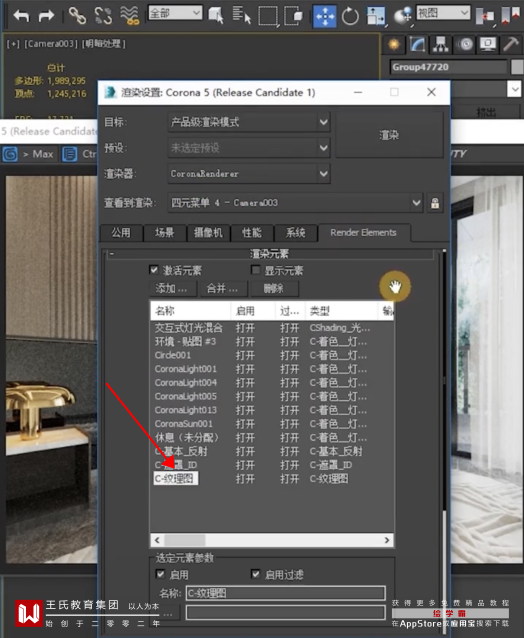Open the Utilities command panel
Viewport: 524px width, 638px height.
511,44
